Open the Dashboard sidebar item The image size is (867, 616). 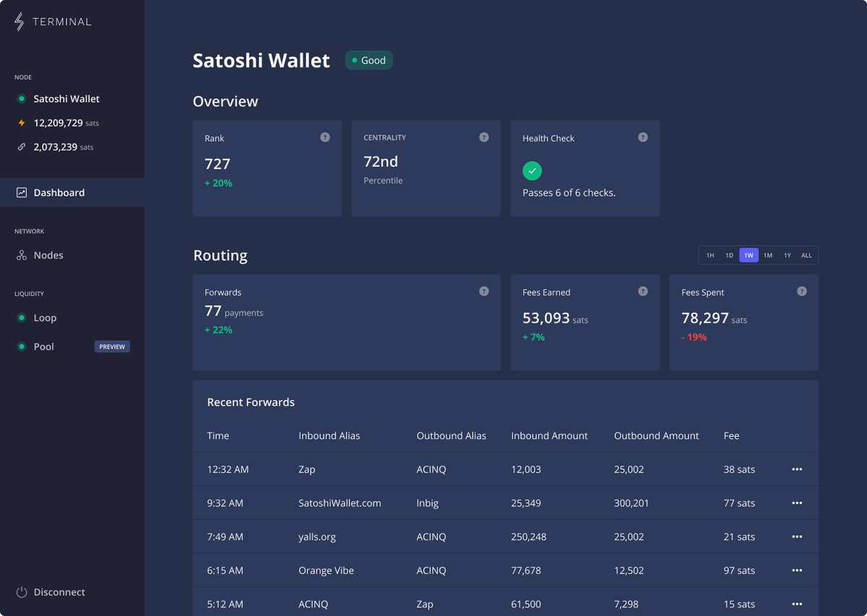click(72, 193)
